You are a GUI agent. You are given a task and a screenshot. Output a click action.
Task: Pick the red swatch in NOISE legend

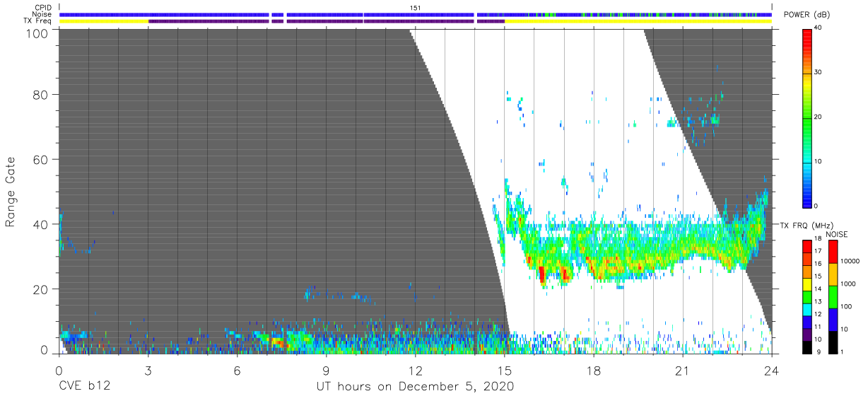(x=833, y=251)
